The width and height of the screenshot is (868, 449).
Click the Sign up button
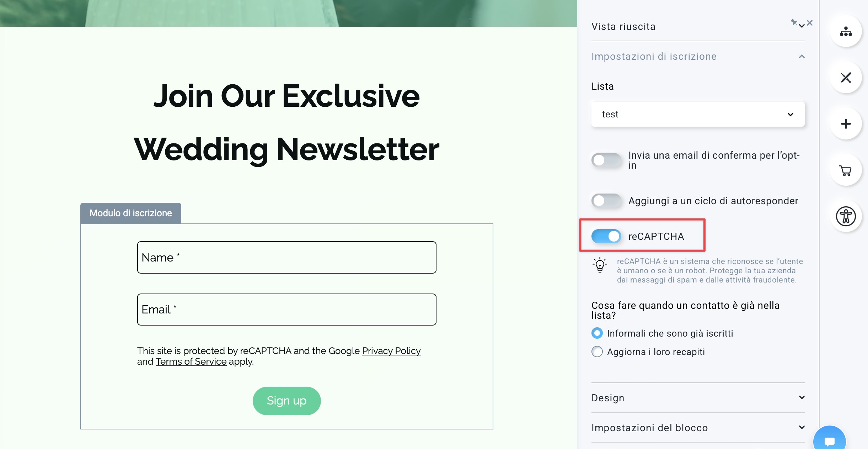pyautogui.click(x=286, y=401)
